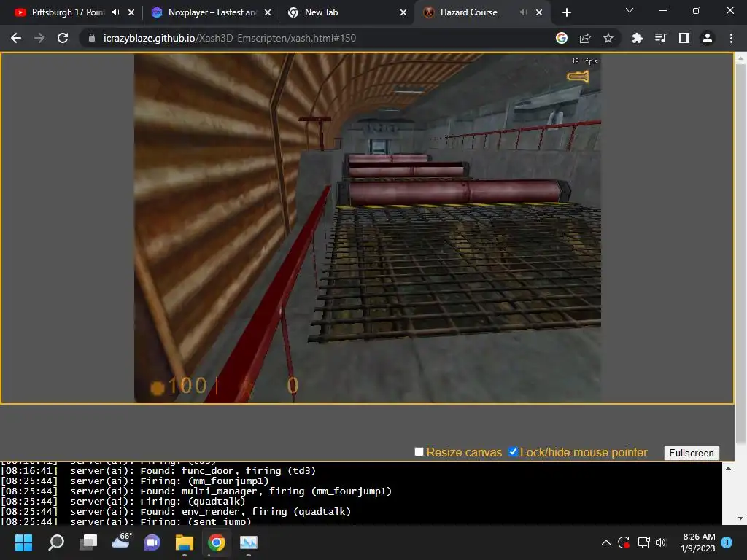Uncheck Lock/hide mouse pointer
Screen dimensions: 747x560
513,452
